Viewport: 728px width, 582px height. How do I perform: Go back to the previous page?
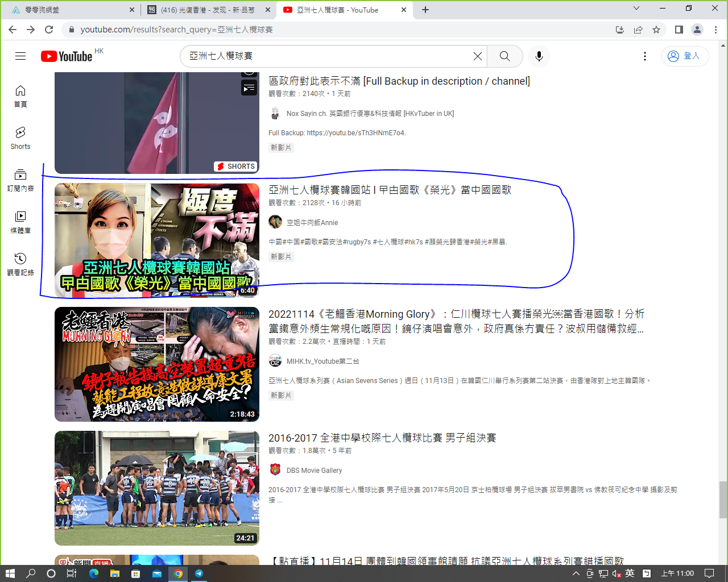pos(13,30)
